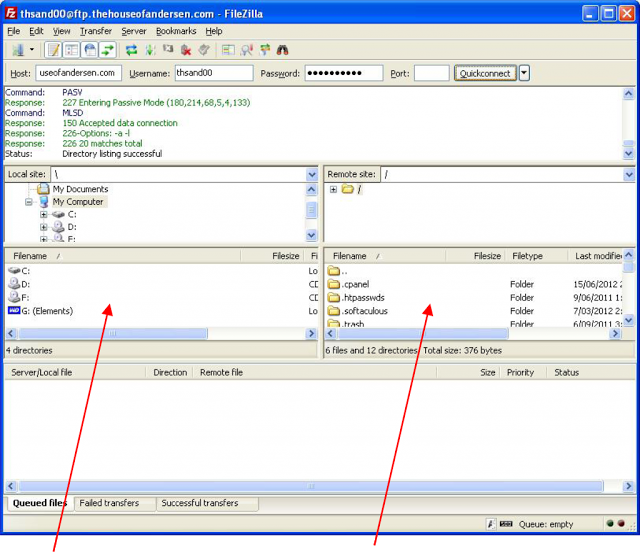The image size is (640, 552).
Task: Click remote file list horizontal scrollbar thumb
Action: pos(423,334)
